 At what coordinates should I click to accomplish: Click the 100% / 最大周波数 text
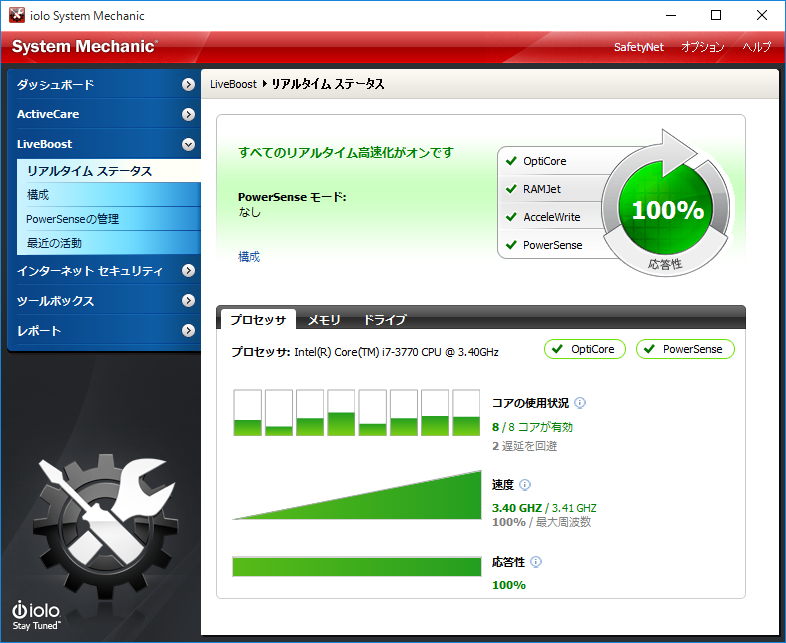tap(541, 522)
